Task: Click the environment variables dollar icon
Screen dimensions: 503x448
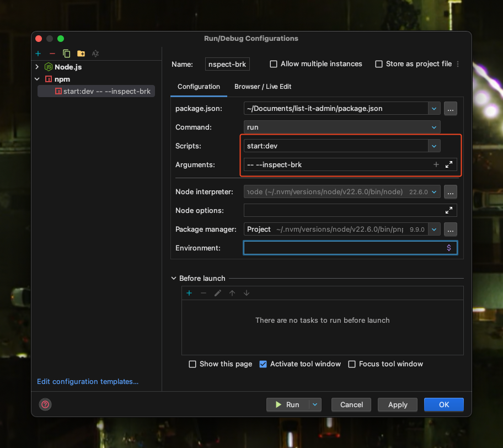Action: pyautogui.click(x=449, y=248)
